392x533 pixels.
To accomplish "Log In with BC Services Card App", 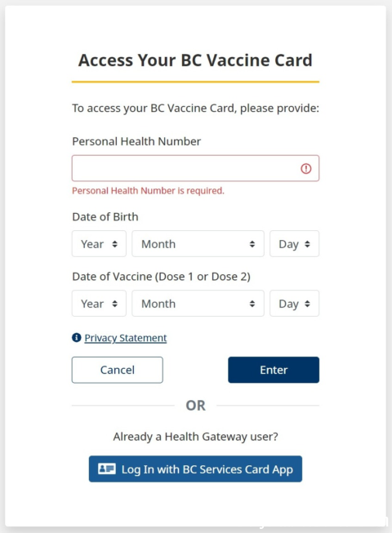I will tap(195, 469).
